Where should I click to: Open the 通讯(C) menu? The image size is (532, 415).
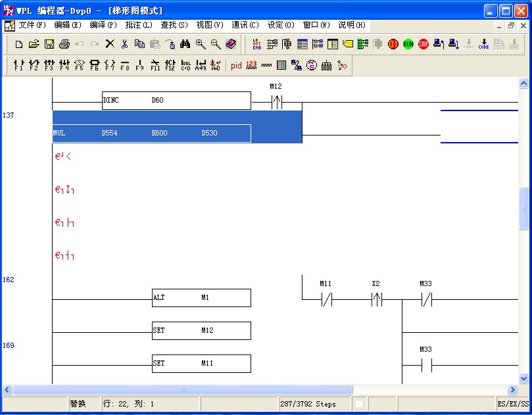click(x=245, y=25)
